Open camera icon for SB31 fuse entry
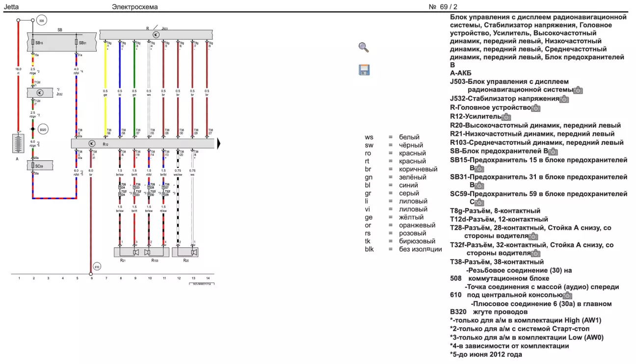This screenshot has height=364, width=636. point(479,185)
